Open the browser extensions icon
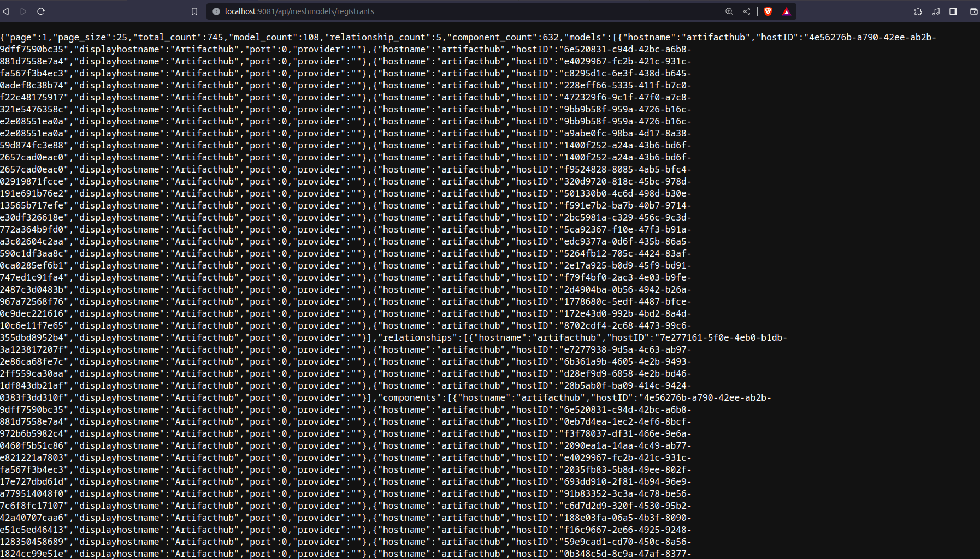The image size is (980, 559). click(x=919, y=11)
